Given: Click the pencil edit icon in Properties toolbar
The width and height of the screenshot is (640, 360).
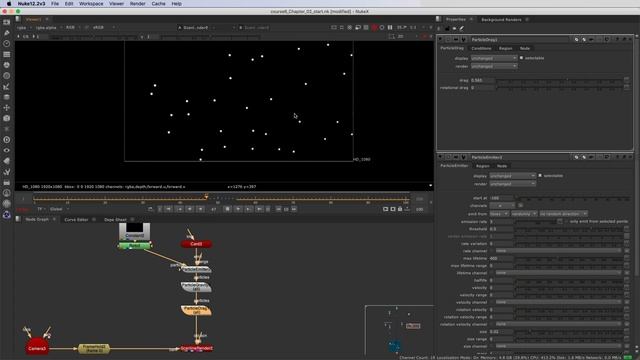Looking at the screenshot, I should pos(462,29).
